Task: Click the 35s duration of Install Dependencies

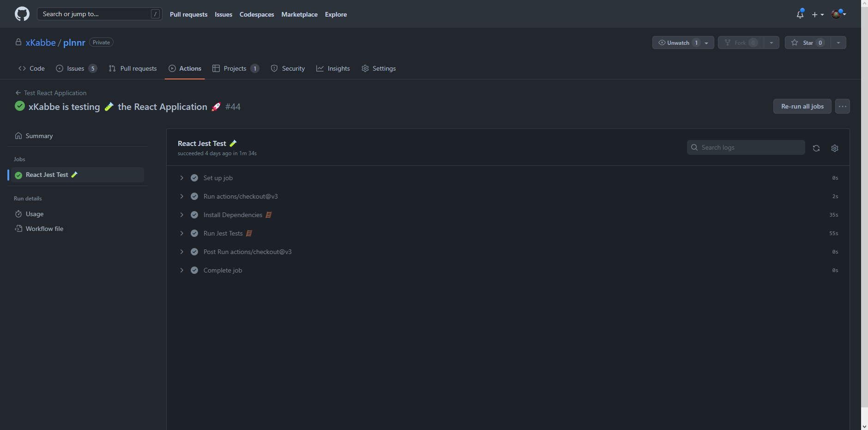Action: (834, 215)
